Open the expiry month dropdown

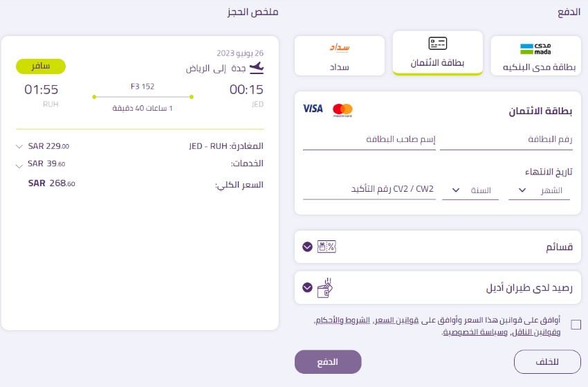(x=540, y=190)
